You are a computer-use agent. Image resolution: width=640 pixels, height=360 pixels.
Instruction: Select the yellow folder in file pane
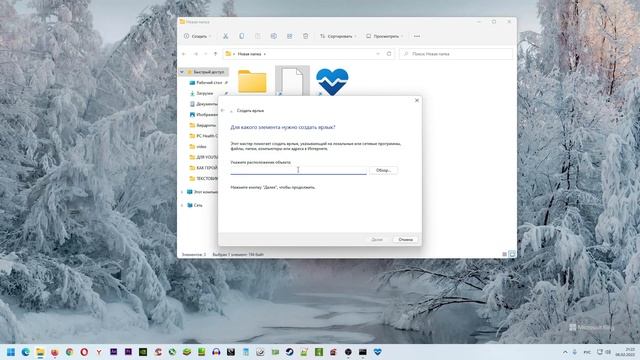pyautogui.click(x=252, y=81)
